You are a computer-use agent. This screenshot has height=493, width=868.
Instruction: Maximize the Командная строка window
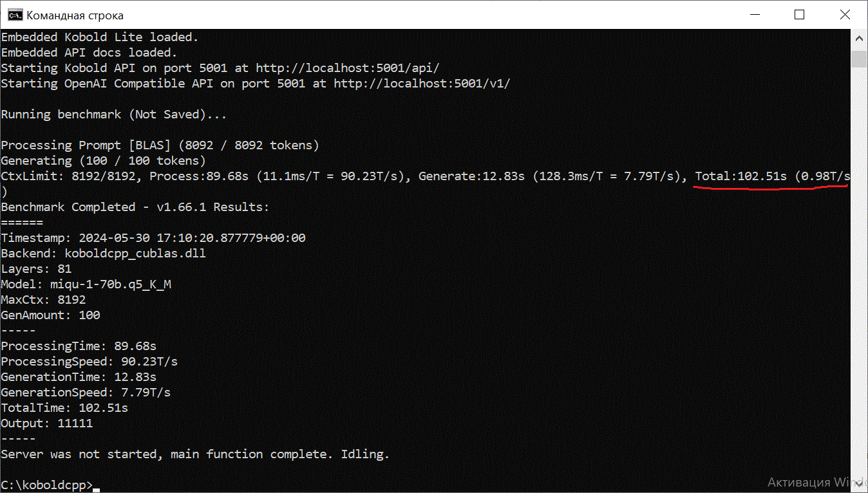coord(799,14)
